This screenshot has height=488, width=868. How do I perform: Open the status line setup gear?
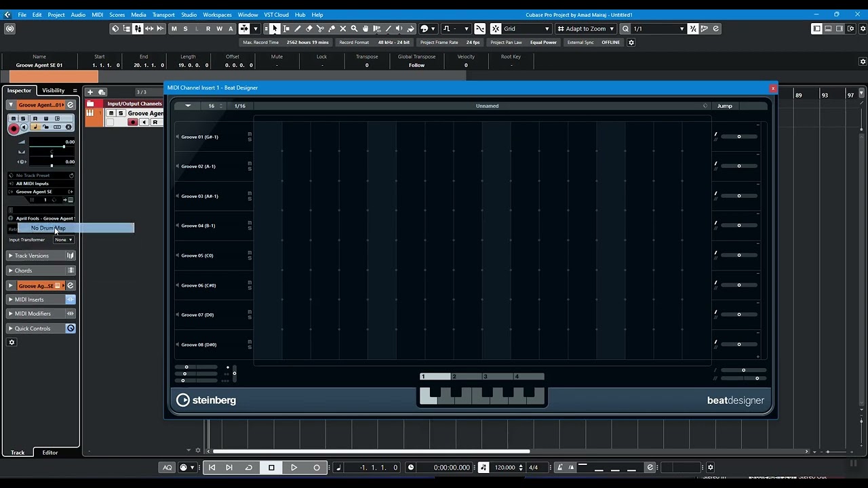click(631, 42)
